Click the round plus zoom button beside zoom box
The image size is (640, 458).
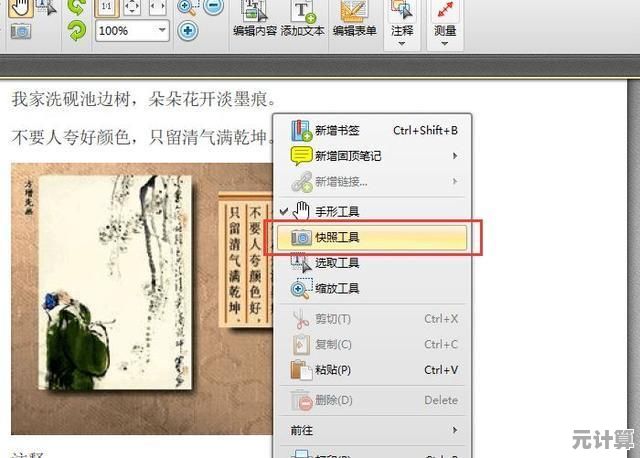tap(187, 31)
